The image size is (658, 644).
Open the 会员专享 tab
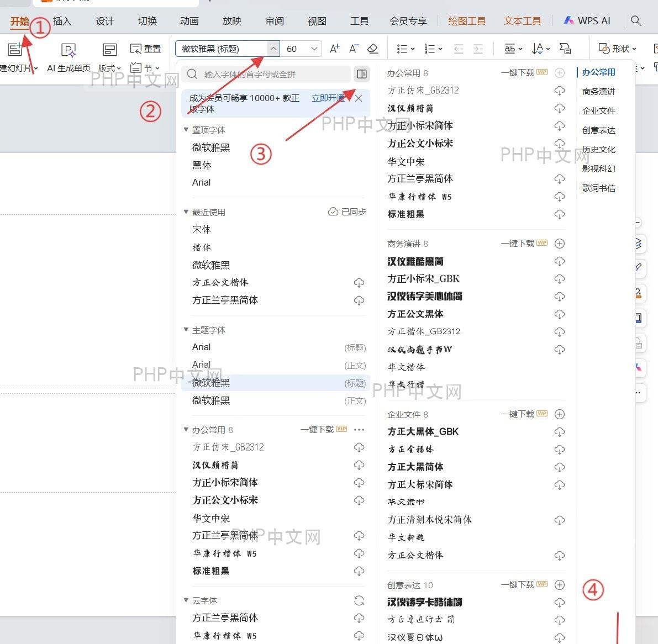[408, 20]
